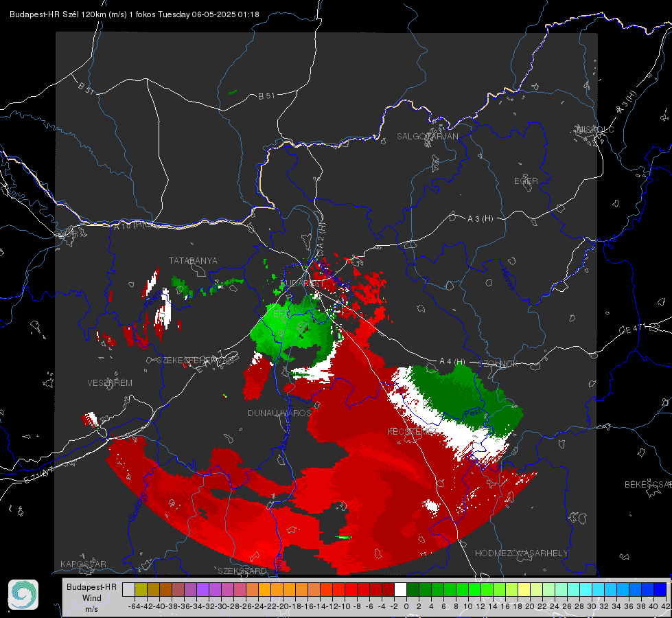Click the BEKESCSABA city label

[648, 485]
